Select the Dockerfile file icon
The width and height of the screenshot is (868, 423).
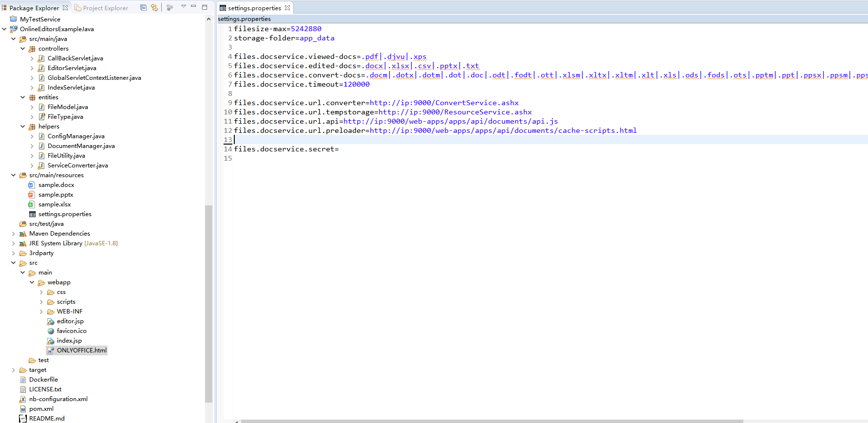pos(23,380)
